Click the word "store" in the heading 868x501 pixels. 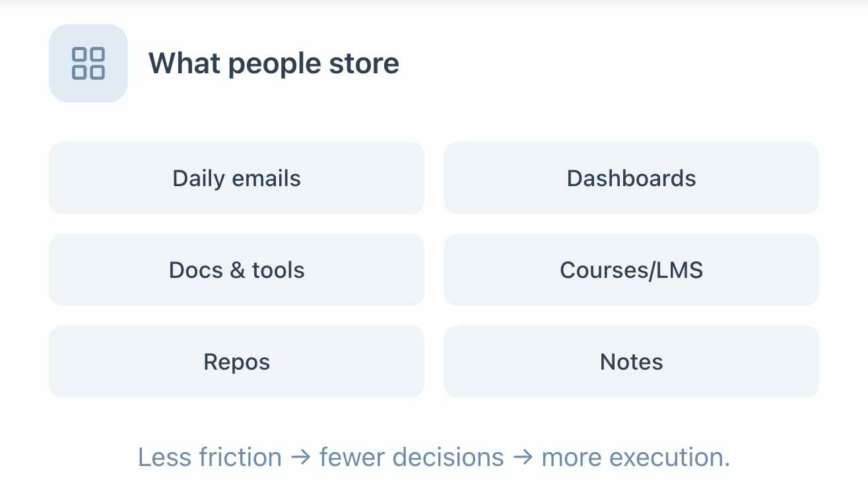pos(364,63)
